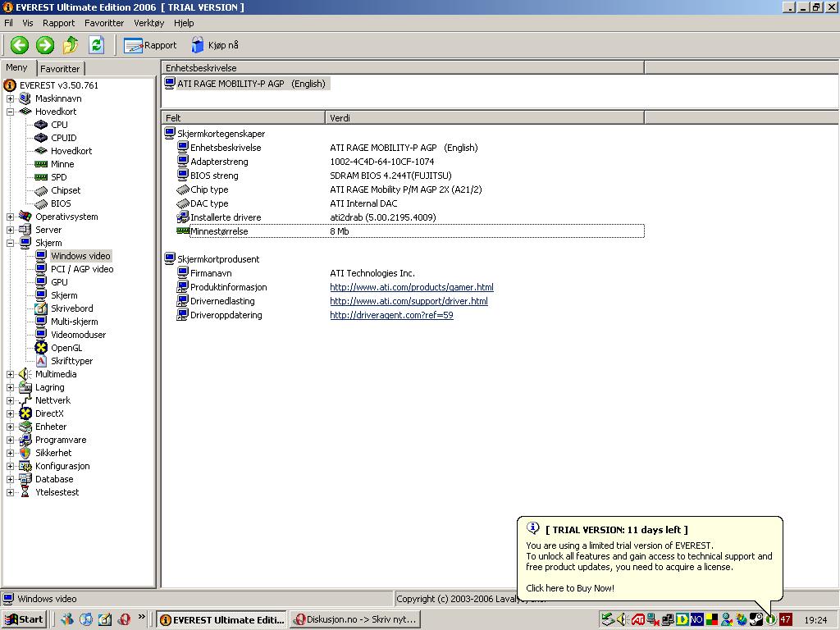
Task: Collapse the Skjerm tree node
Action: coord(10,243)
